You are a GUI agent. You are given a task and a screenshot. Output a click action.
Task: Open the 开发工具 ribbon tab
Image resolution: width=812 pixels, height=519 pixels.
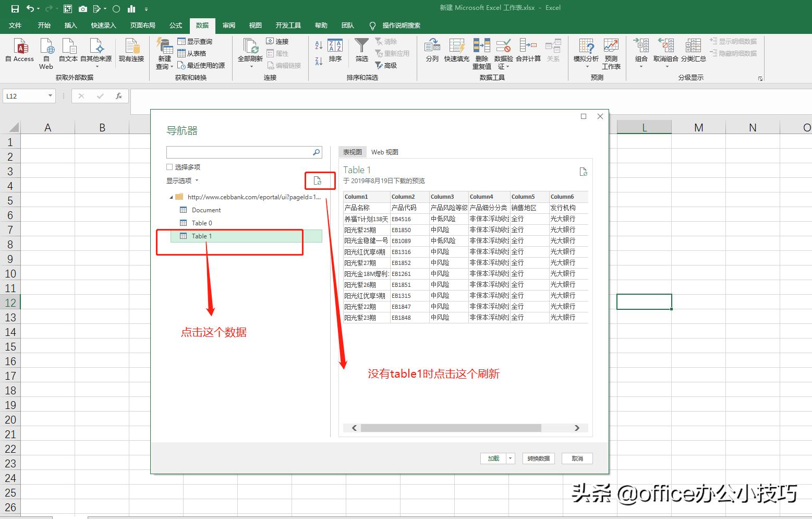point(287,25)
